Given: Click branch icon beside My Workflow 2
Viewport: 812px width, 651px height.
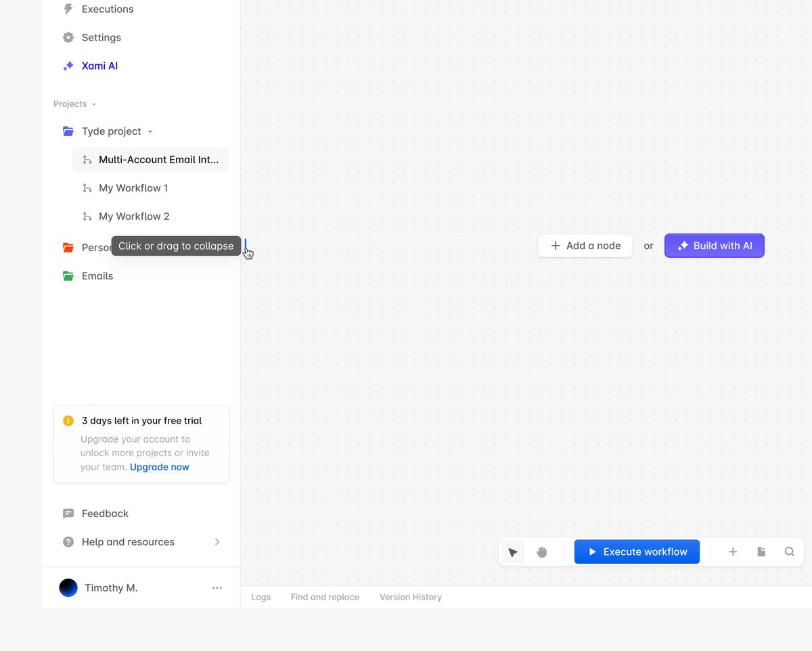Looking at the screenshot, I should (x=87, y=217).
